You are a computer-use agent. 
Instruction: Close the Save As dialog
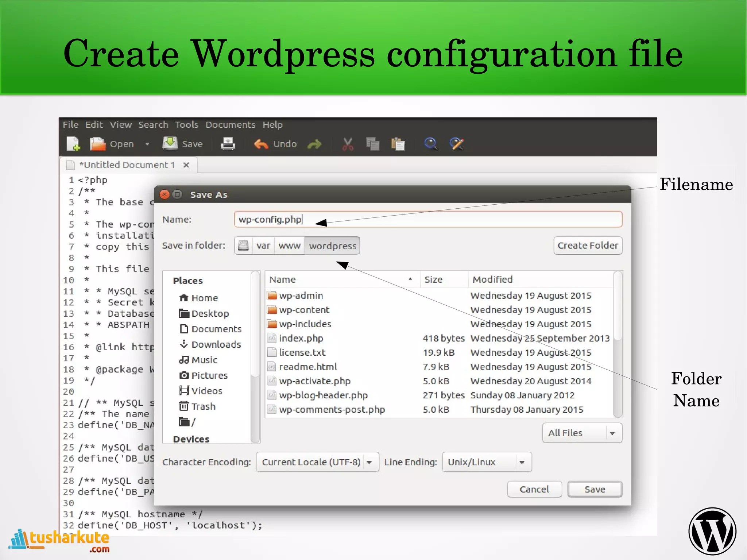pos(165,194)
